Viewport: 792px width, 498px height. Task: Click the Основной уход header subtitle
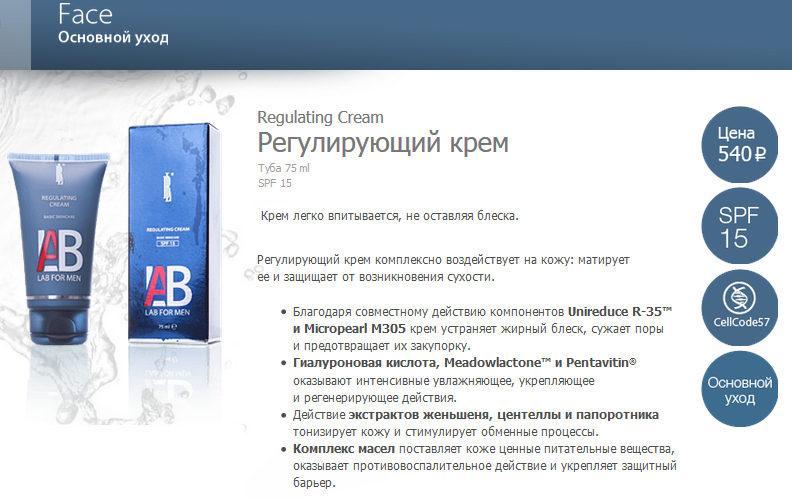pos(113,38)
